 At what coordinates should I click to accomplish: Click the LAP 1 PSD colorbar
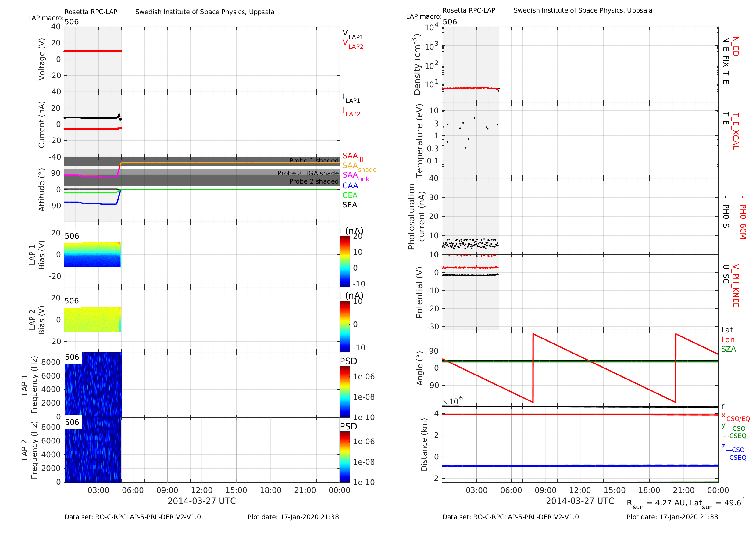pyautogui.click(x=344, y=392)
